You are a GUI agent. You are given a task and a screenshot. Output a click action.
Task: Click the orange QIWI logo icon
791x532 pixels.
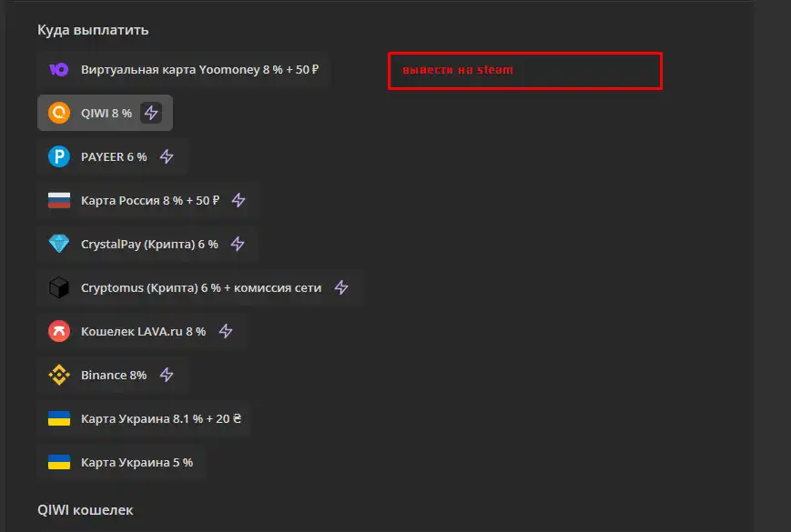click(x=59, y=113)
